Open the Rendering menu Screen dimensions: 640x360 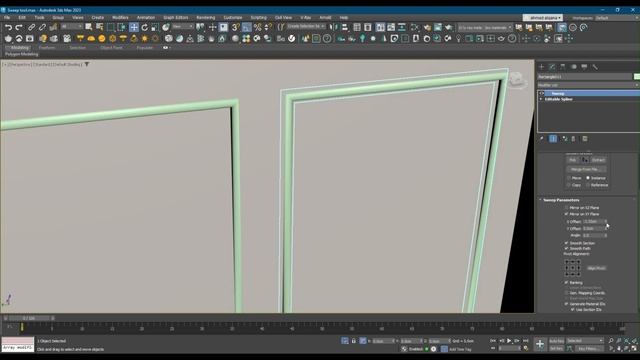tap(205, 18)
